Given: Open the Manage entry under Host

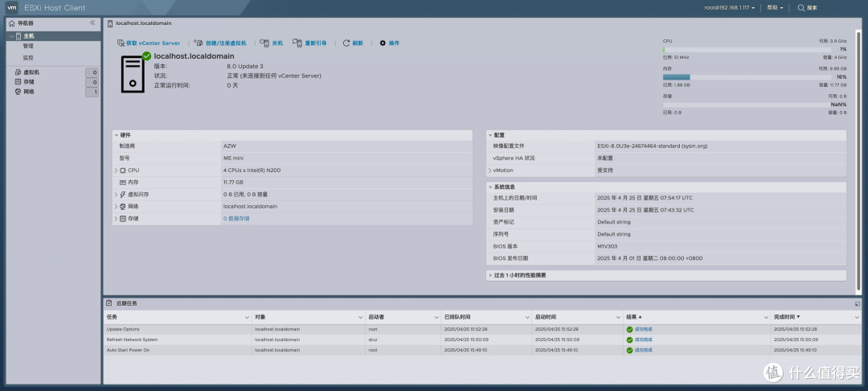Looking at the screenshot, I should pos(28,46).
